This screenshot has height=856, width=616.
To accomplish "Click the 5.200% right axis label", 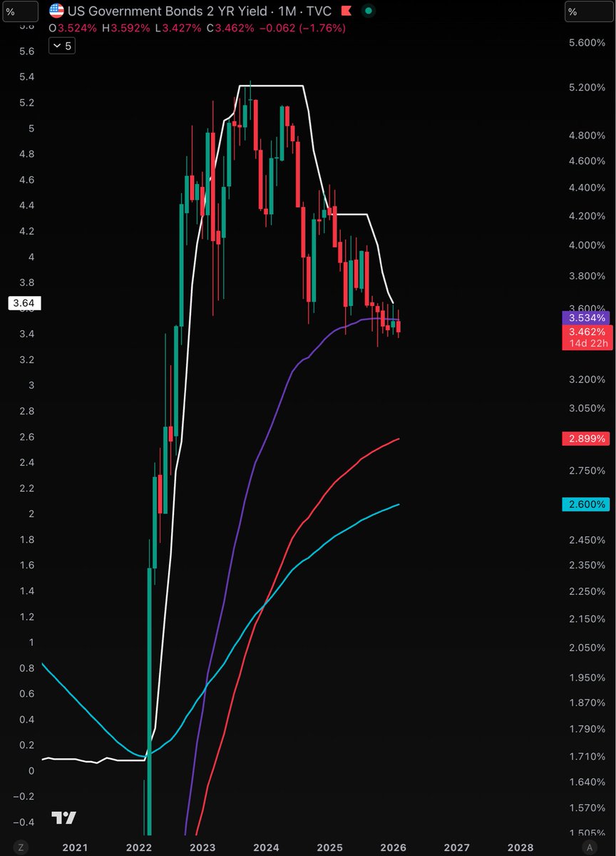I will 587,87.
